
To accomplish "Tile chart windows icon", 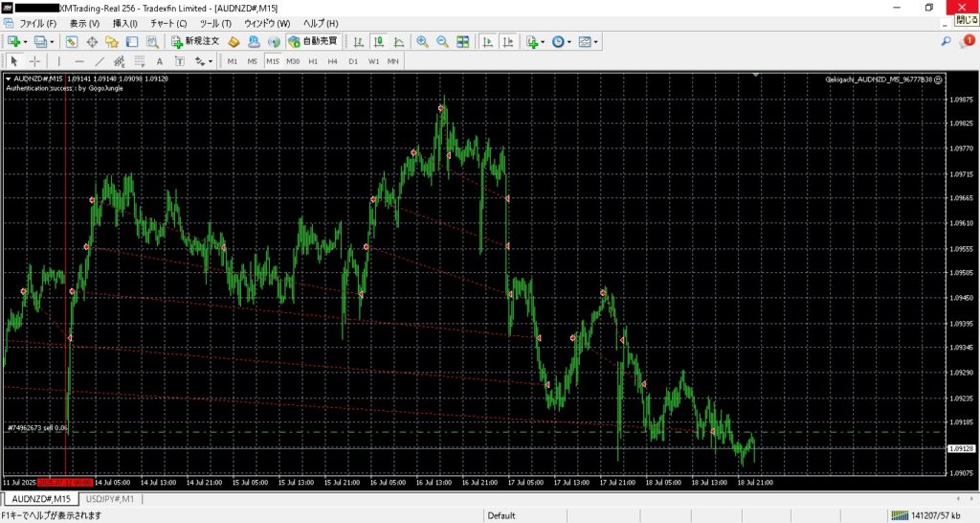I will [463, 41].
